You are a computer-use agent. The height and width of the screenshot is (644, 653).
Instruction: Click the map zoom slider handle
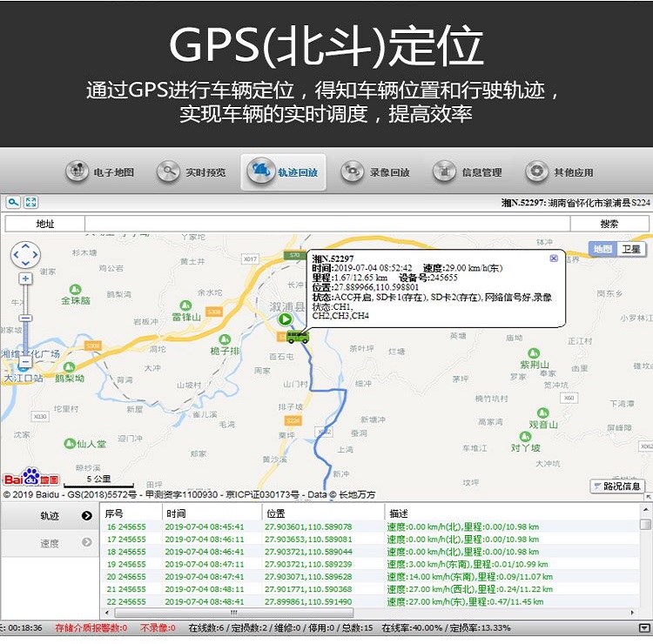pos(25,319)
